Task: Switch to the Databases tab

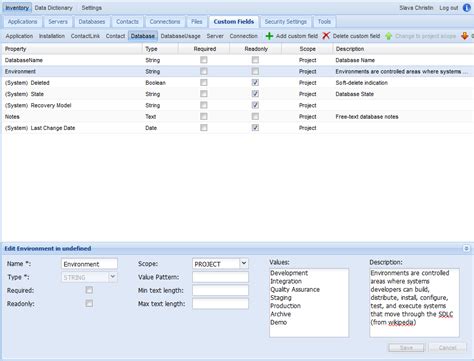Action: [92, 22]
